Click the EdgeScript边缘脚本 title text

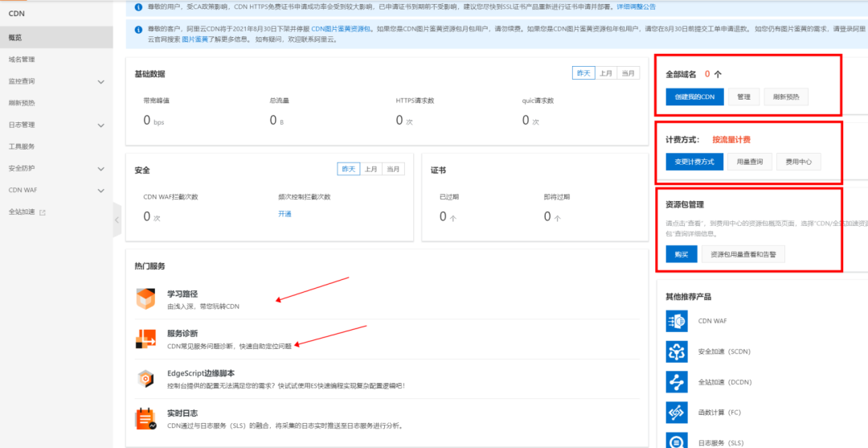click(200, 374)
